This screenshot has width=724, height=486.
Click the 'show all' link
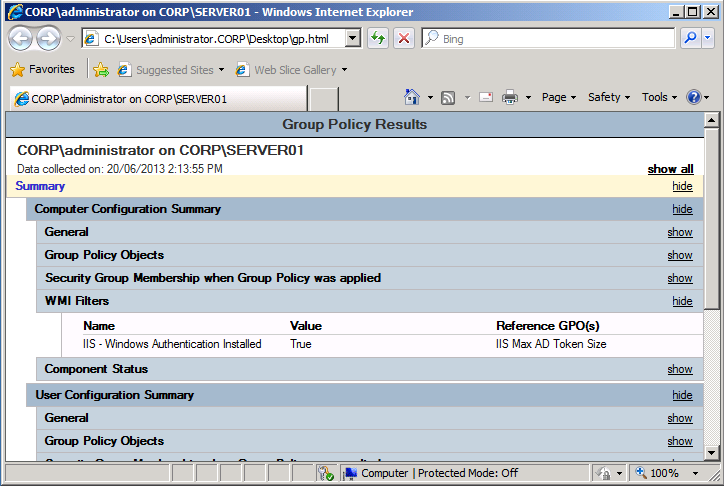(670, 169)
